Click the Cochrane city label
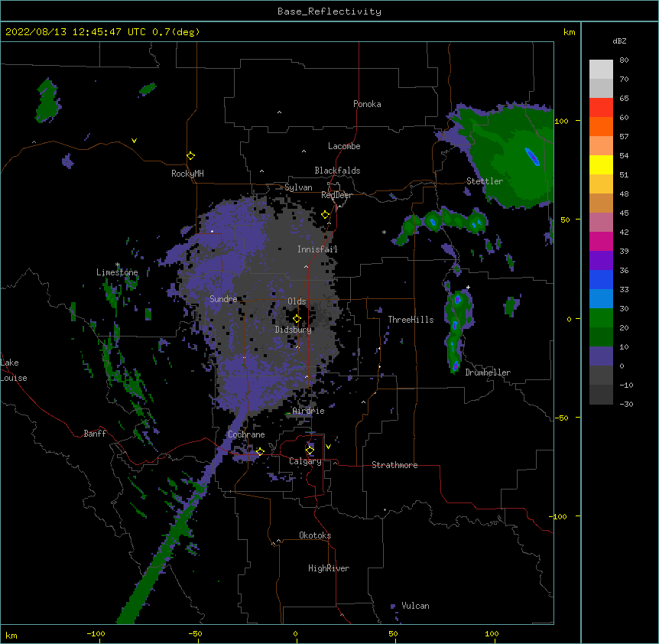Viewport: 659px width, 644px height. [246, 434]
